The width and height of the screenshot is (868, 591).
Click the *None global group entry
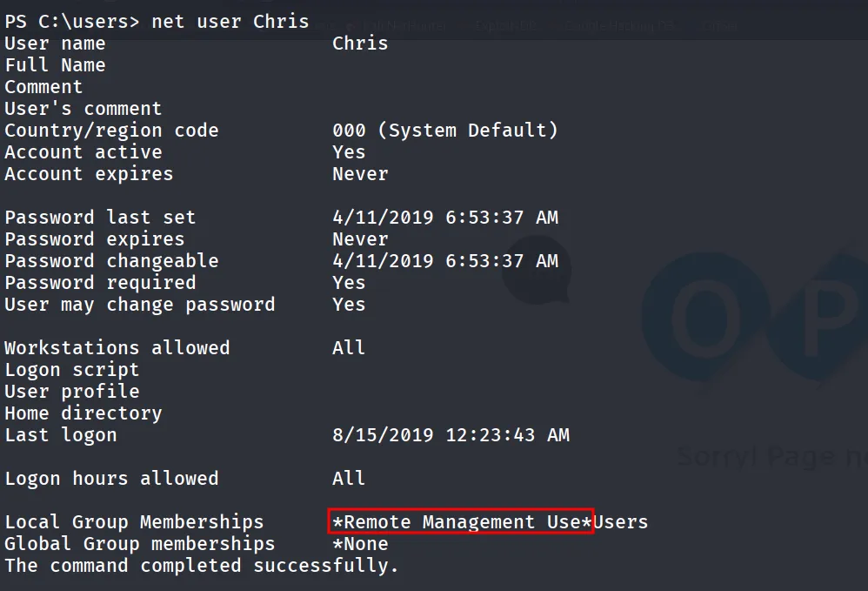[x=360, y=543]
